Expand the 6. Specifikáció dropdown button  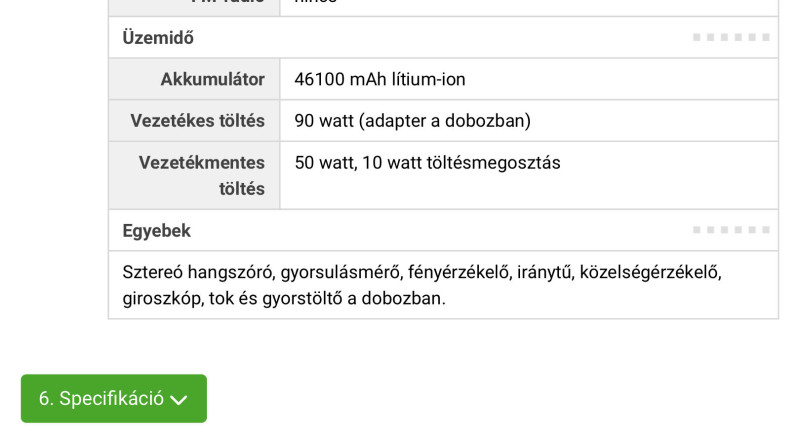click(x=113, y=398)
